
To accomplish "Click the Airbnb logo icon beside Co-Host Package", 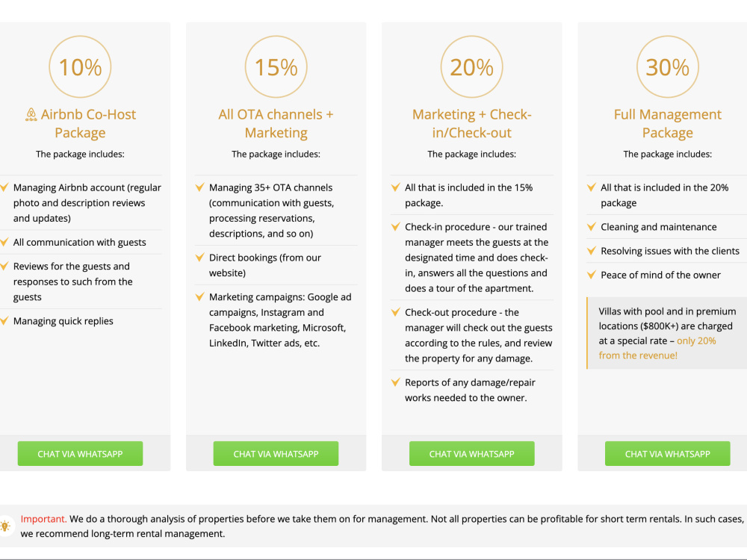I will pyautogui.click(x=31, y=115).
